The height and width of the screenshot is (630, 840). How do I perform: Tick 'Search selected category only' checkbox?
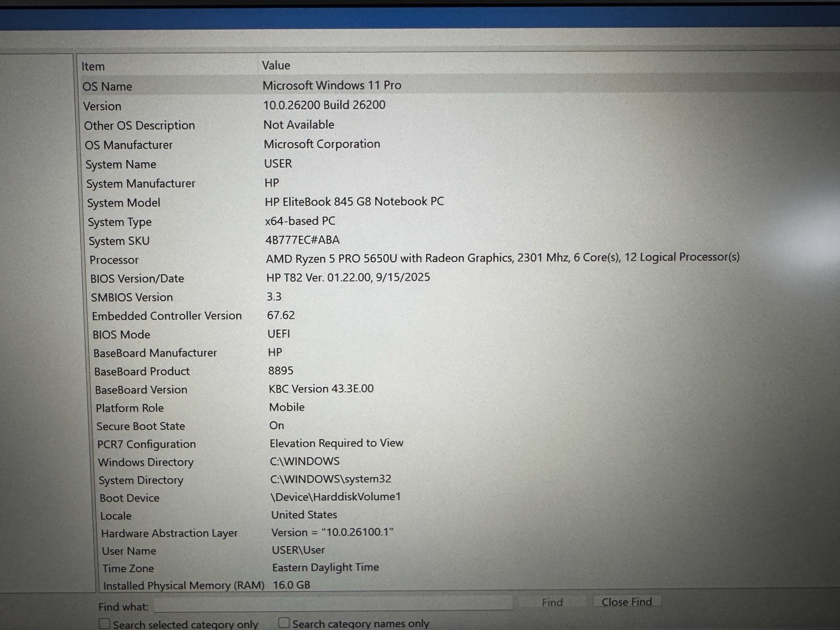[104, 624]
